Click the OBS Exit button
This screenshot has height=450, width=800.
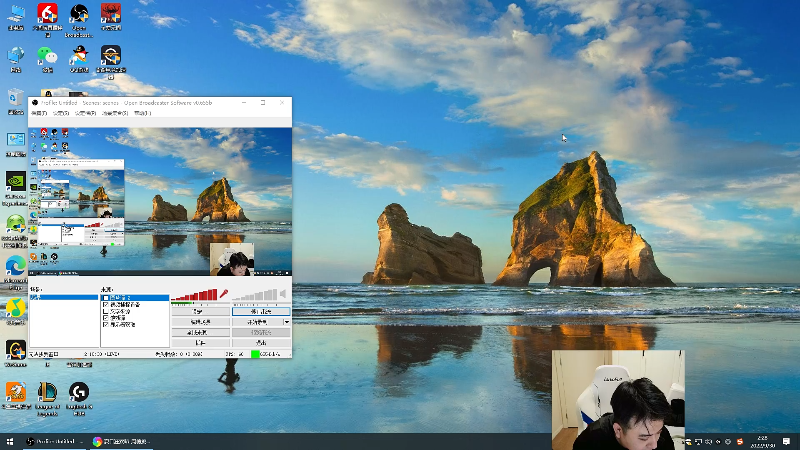261,343
